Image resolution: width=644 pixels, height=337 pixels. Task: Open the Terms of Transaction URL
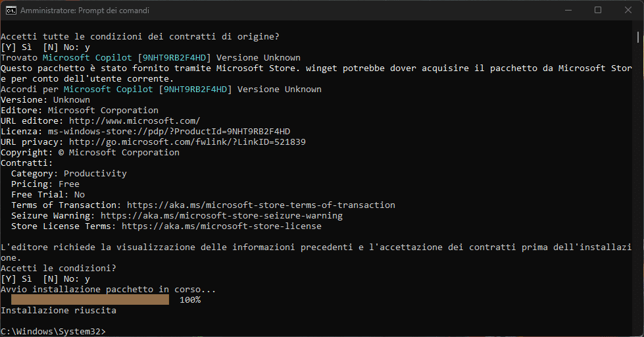click(x=260, y=205)
